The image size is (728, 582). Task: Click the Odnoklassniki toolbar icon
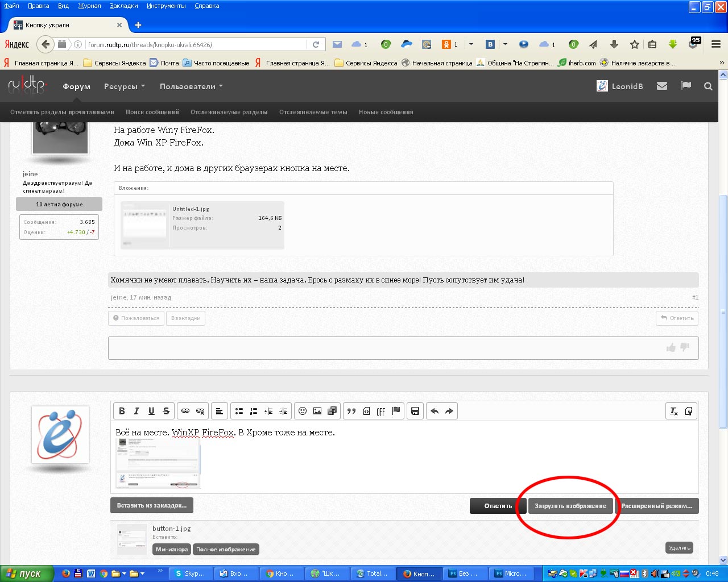(446, 44)
